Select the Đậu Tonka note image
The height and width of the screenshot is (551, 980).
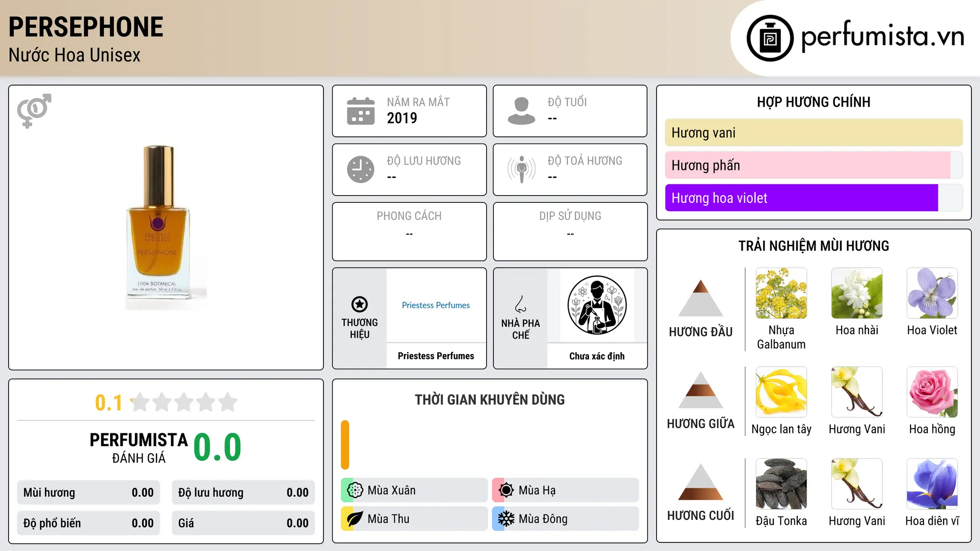781,484
